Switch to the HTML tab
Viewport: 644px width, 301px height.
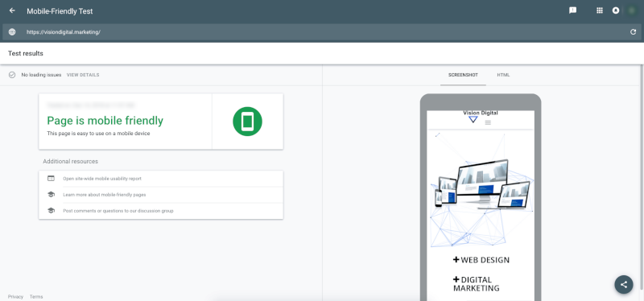pyautogui.click(x=503, y=75)
